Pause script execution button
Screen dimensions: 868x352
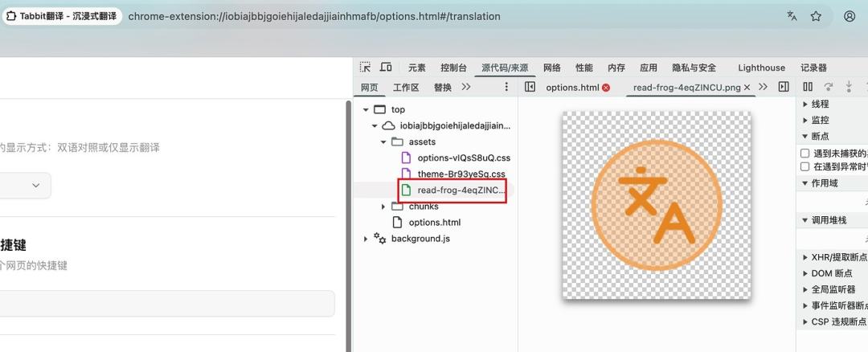pos(808,87)
